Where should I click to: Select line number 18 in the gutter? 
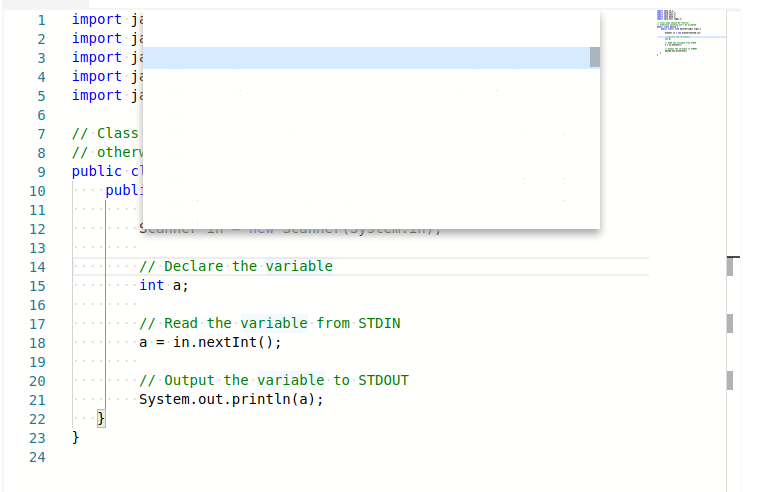[37, 343]
